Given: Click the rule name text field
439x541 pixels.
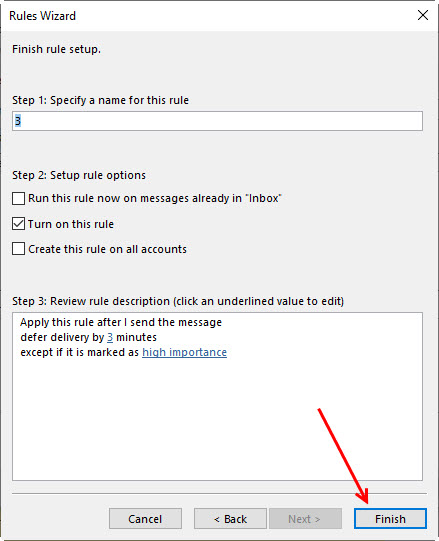Looking at the screenshot, I should coord(217,121).
